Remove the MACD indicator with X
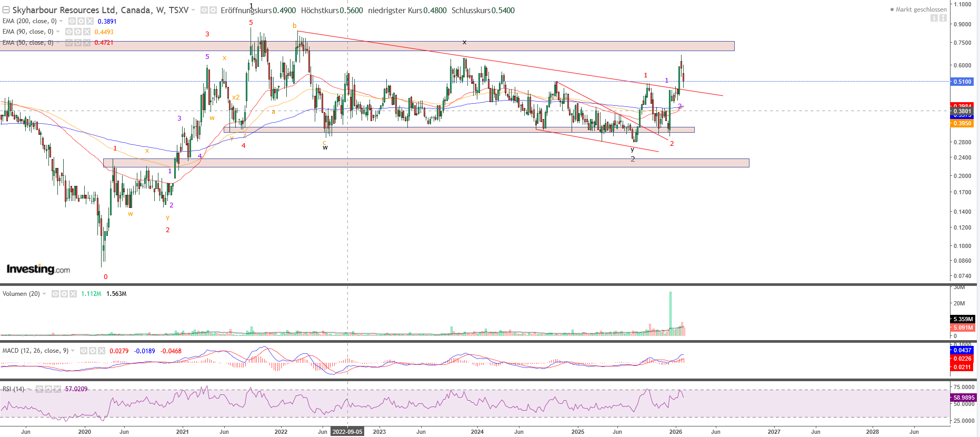980x437 pixels. pos(101,351)
